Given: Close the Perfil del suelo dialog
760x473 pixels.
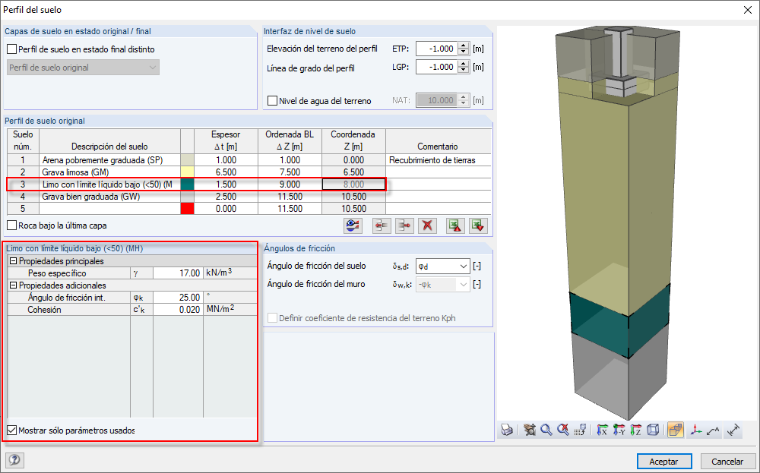Looking at the screenshot, I should click(x=748, y=10).
